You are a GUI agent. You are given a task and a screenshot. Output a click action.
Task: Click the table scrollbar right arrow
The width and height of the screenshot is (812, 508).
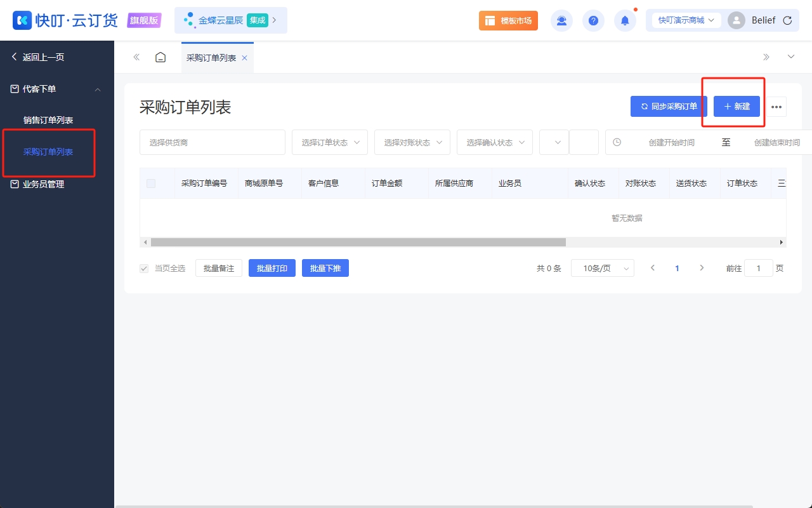coord(782,243)
